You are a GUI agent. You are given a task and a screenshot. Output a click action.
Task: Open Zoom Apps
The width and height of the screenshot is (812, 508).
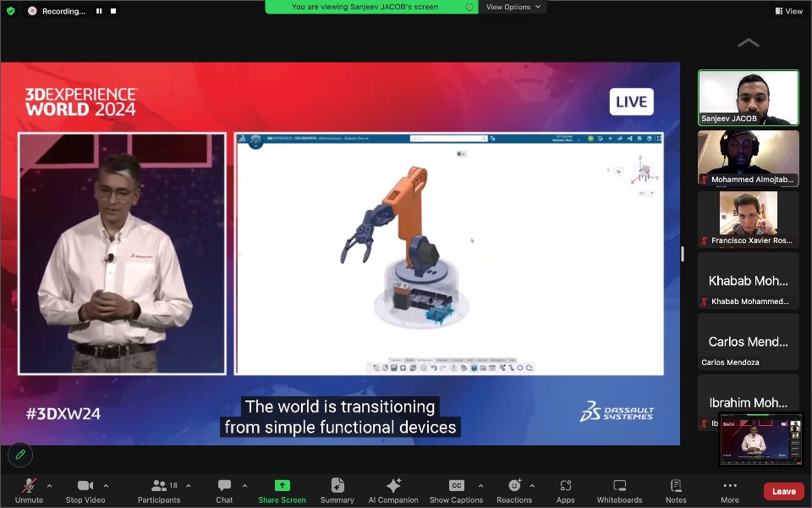point(566,490)
